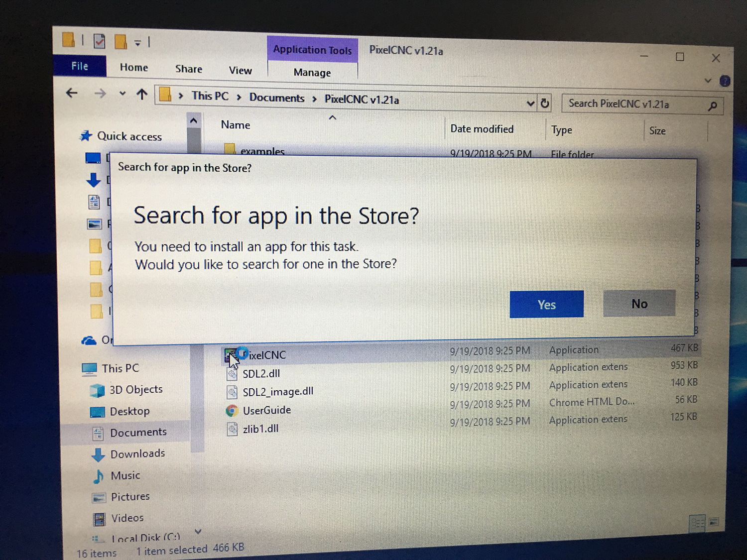
Task: Open the recent locations dropdown arrow
Action: [122, 93]
